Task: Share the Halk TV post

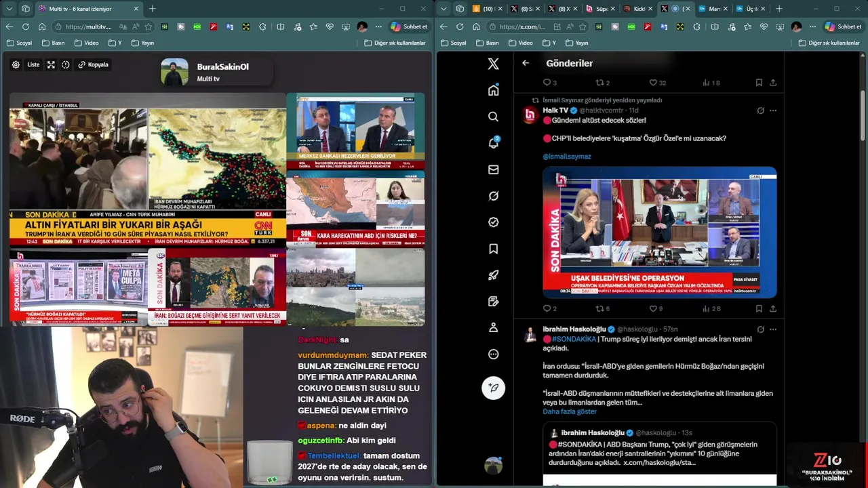Action: tap(773, 308)
